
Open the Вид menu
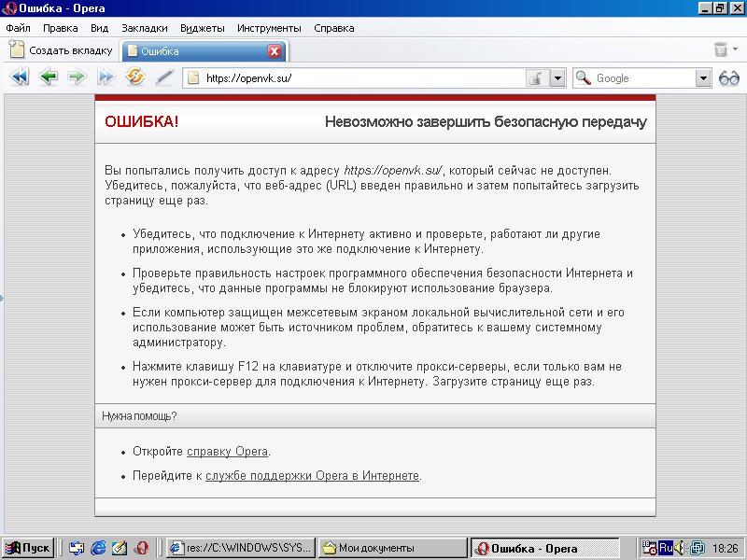click(x=100, y=28)
